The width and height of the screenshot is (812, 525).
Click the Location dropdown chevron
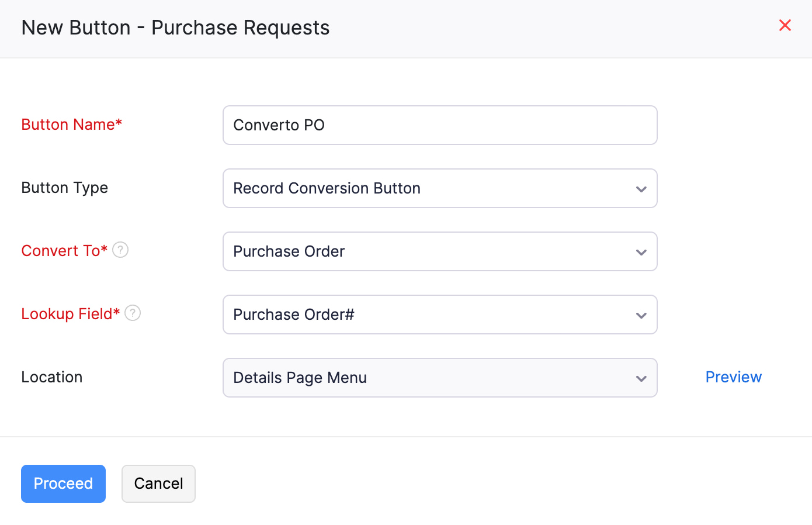coord(641,378)
